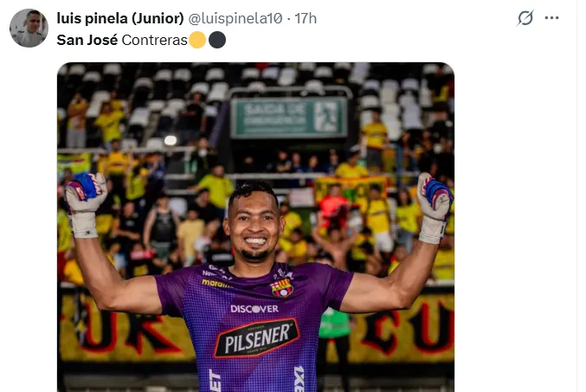Click the Barcelona SC crest on jersey

coord(282,287)
